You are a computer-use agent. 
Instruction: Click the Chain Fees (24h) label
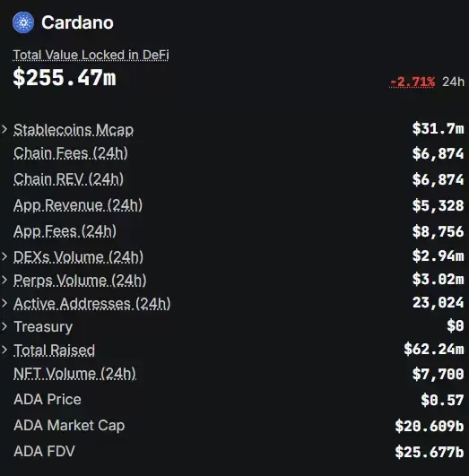tap(71, 153)
